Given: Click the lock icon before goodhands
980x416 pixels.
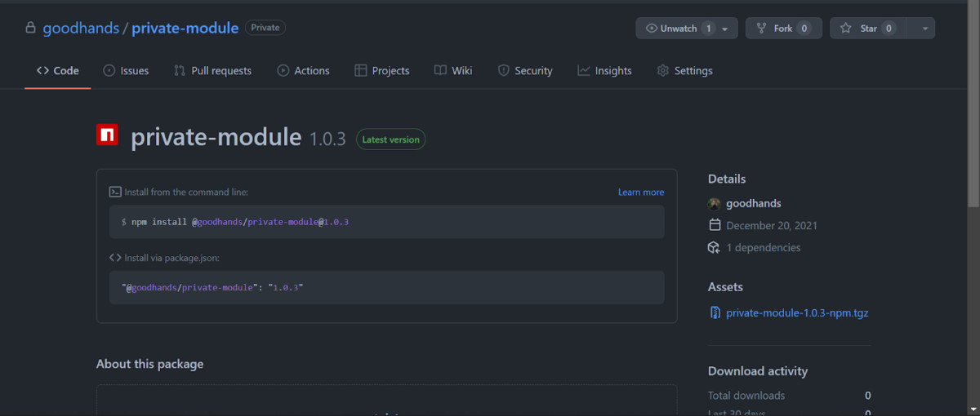Looking at the screenshot, I should 31,28.
